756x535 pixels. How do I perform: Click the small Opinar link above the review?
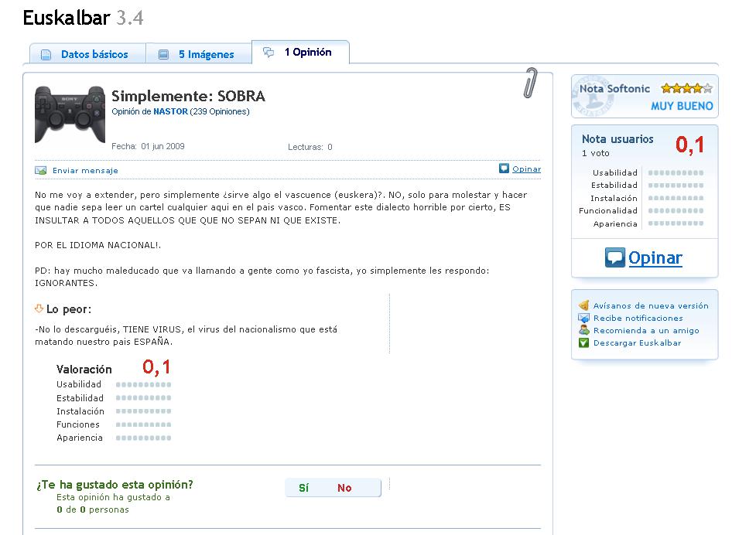pos(526,169)
